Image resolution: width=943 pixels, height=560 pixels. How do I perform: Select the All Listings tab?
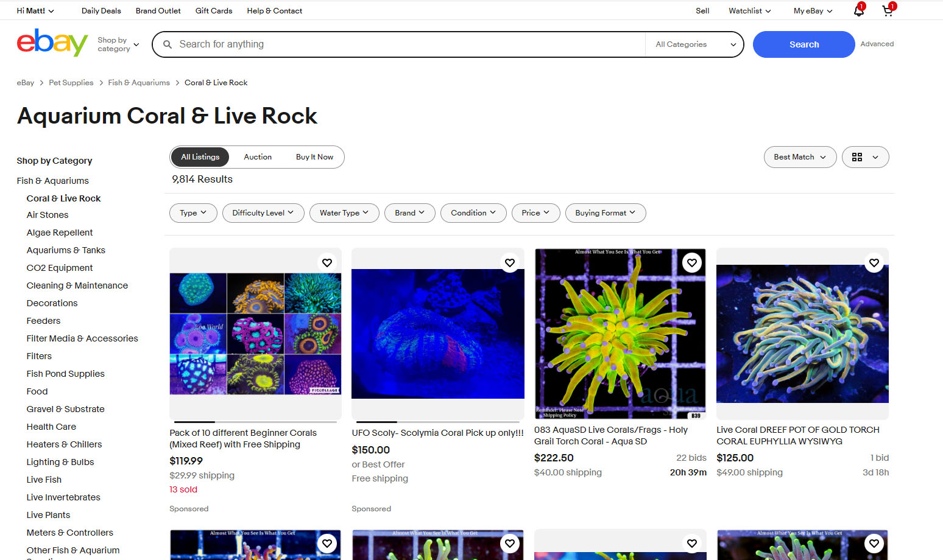200,157
